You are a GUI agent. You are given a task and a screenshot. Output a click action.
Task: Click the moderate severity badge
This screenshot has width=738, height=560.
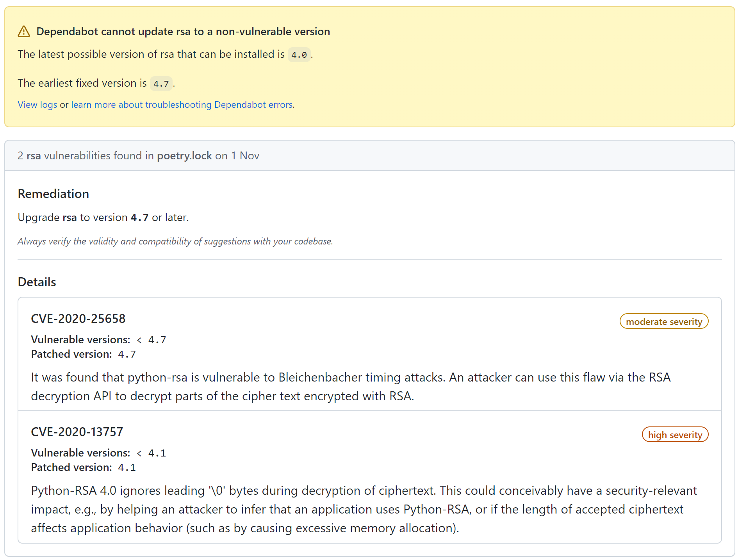coord(664,321)
